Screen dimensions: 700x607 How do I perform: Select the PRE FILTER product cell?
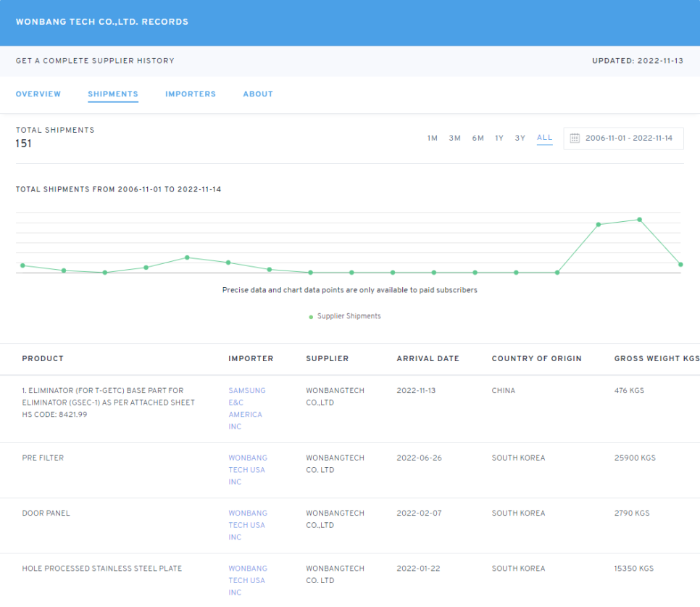(x=43, y=458)
